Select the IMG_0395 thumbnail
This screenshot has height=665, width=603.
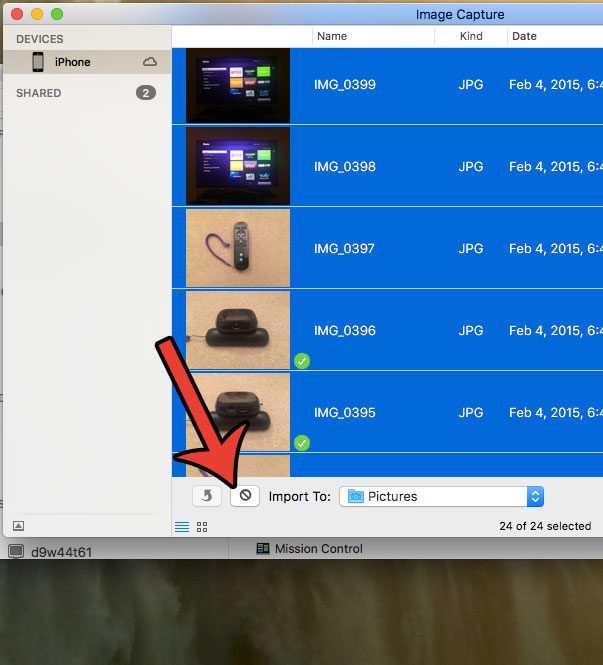pos(238,412)
